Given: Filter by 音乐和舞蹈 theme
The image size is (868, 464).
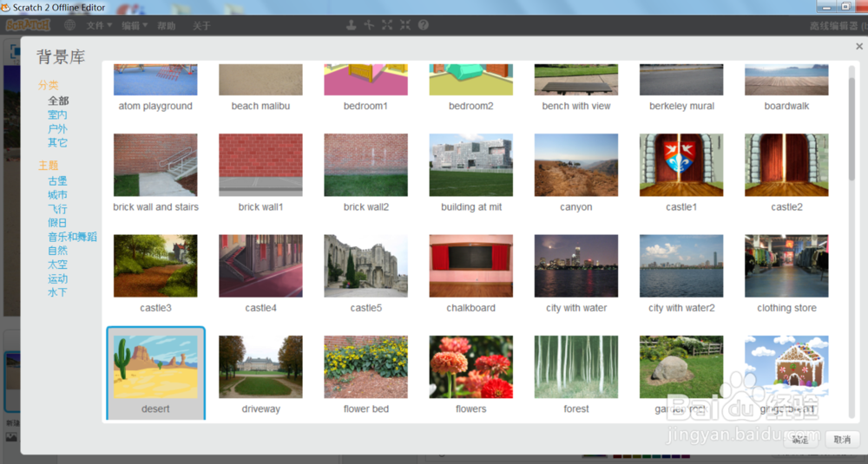Looking at the screenshot, I should [73, 237].
